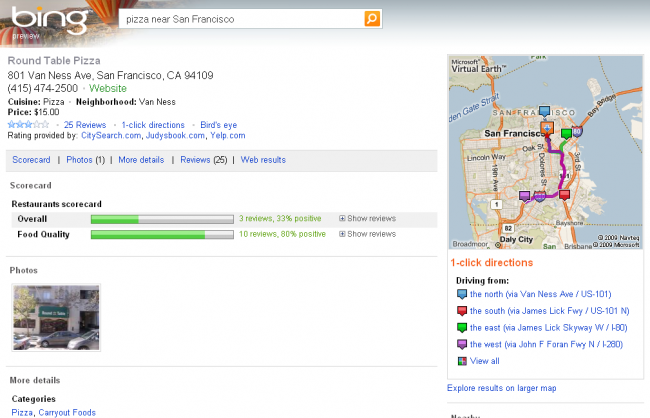Open the Scorecard tab link
Screen dimensions: 650x418
(31, 160)
